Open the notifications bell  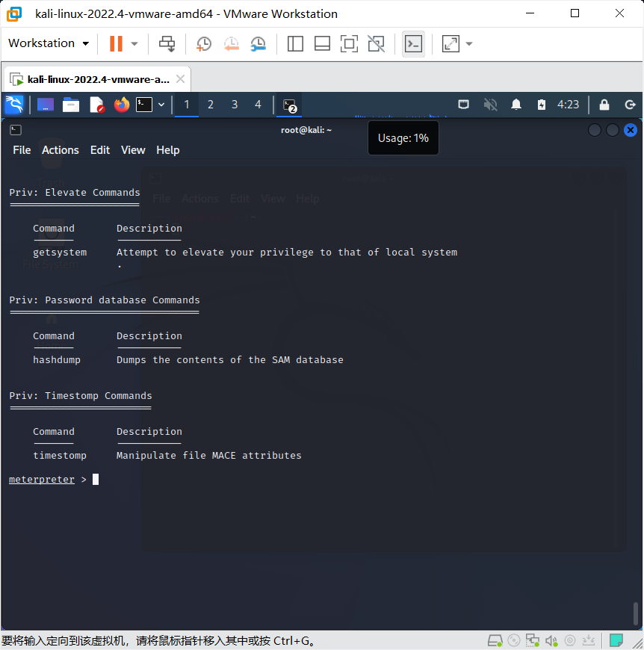tap(516, 105)
